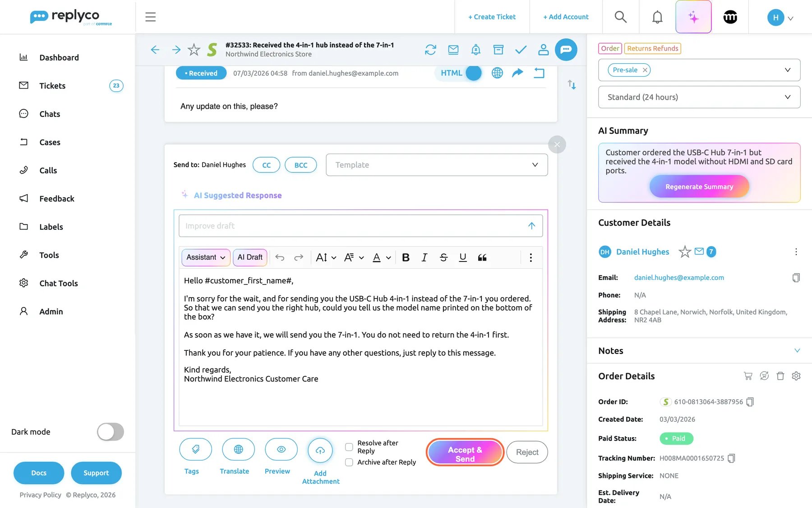
Task: Insert a blockquote
Action: click(482, 257)
